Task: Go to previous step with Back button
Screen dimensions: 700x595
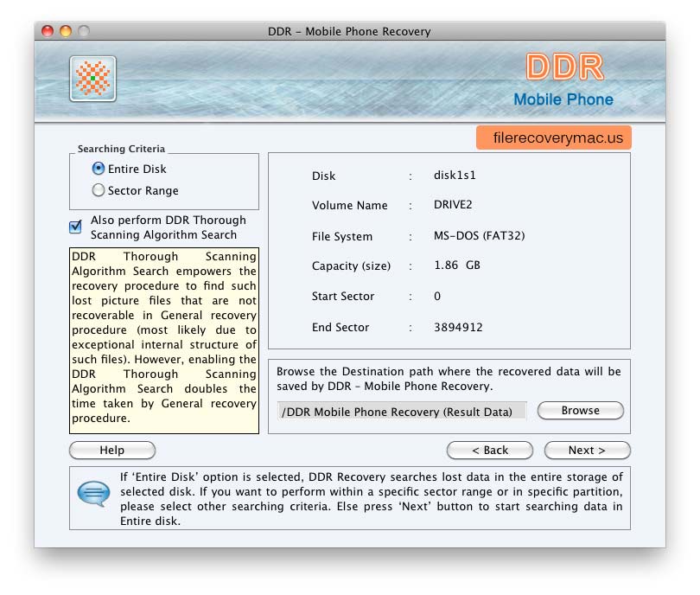Action: (490, 450)
